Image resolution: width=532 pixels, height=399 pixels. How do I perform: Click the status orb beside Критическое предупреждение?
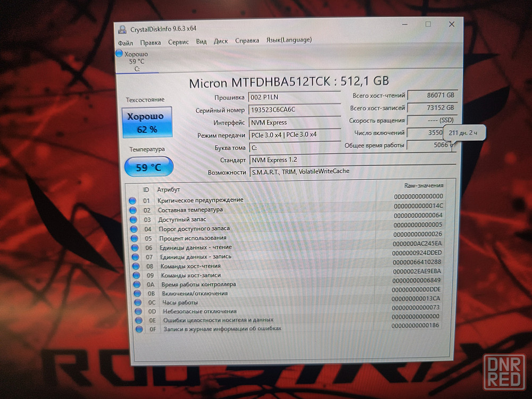pos(132,201)
